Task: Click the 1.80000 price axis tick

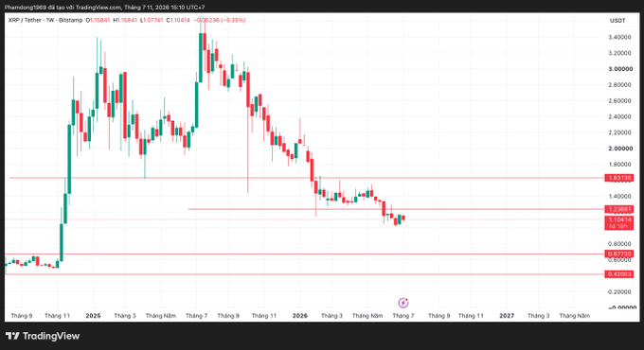Action: point(619,165)
